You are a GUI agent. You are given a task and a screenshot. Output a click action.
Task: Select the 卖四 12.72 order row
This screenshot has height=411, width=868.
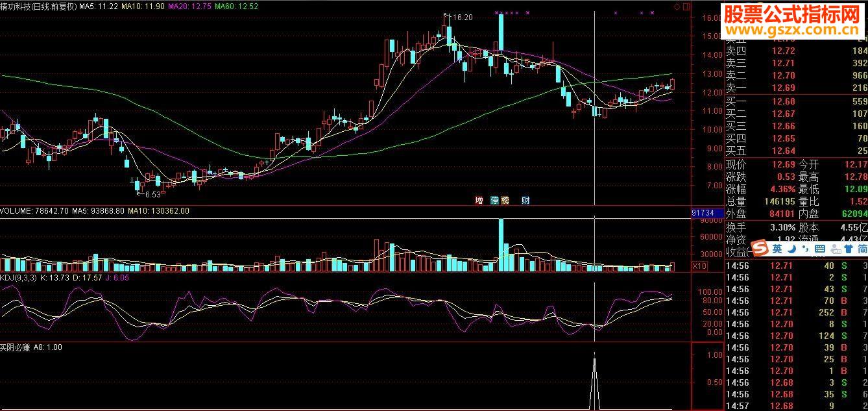click(796, 51)
